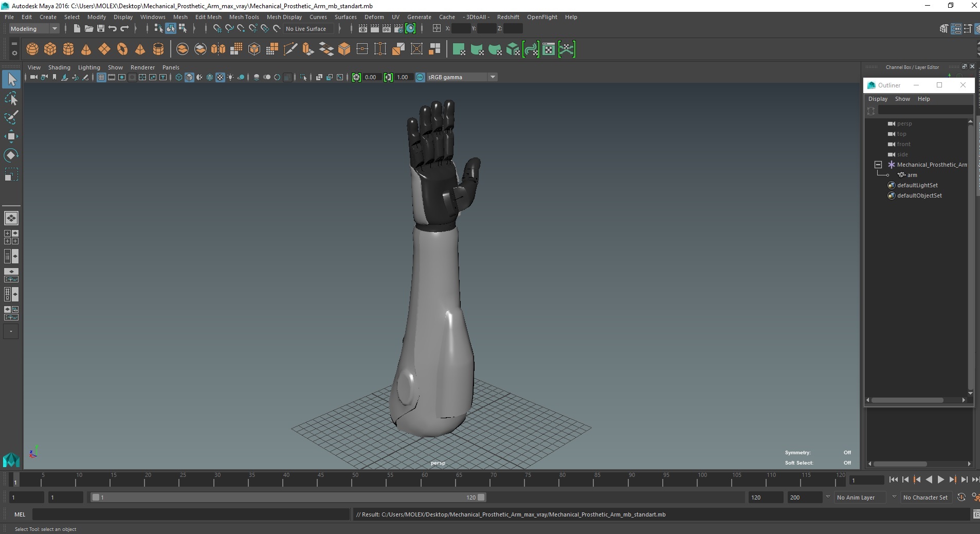Toggle smooth shade all in viewport
Image resolution: width=980 pixels, height=534 pixels.
(189, 77)
